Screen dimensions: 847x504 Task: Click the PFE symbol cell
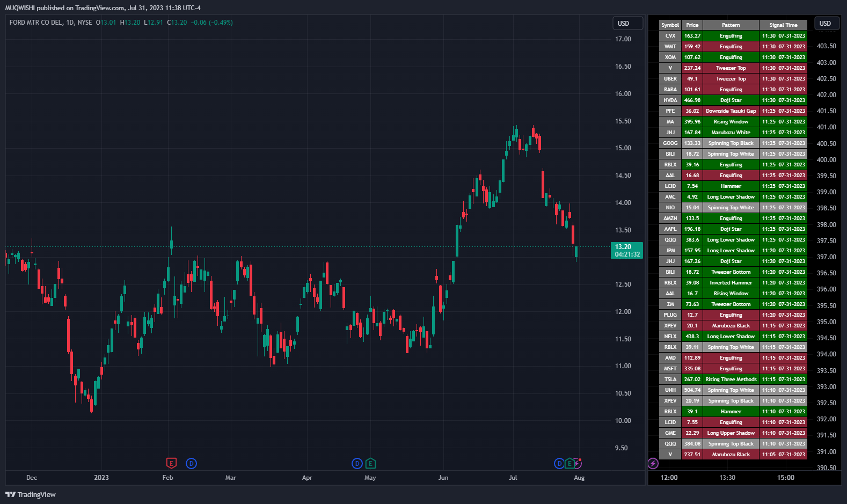coord(670,111)
